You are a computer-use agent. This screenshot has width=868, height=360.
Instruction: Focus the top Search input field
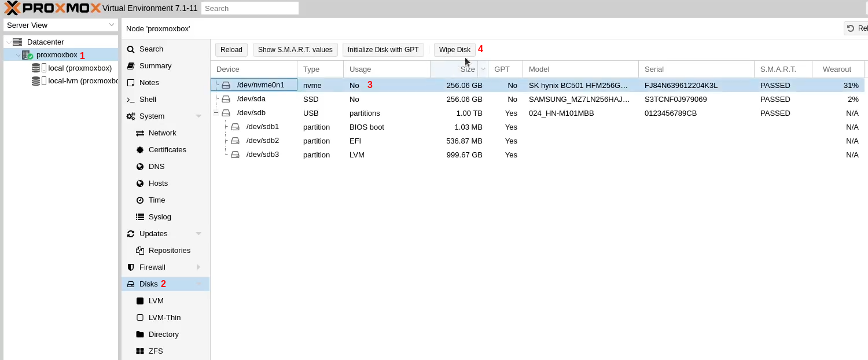click(250, 8)
